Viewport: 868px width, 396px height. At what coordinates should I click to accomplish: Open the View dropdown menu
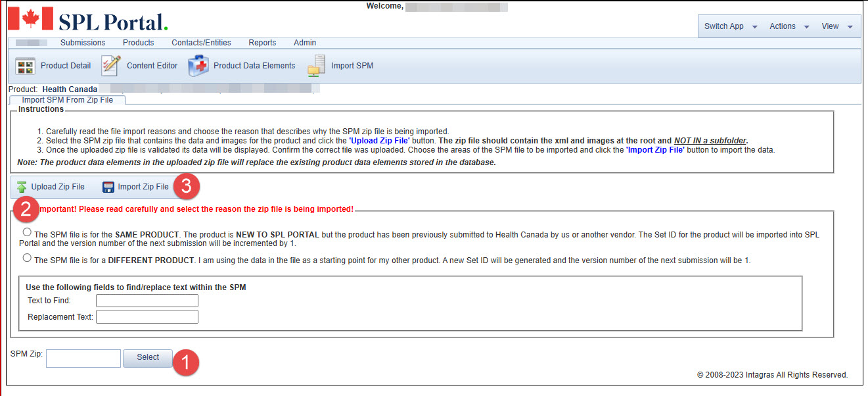tap(837, 26)
